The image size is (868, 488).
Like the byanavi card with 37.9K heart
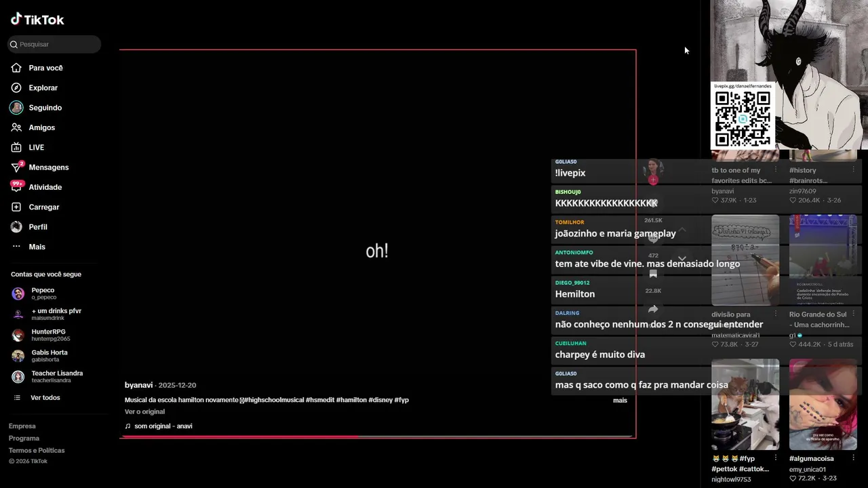point(715,201)
